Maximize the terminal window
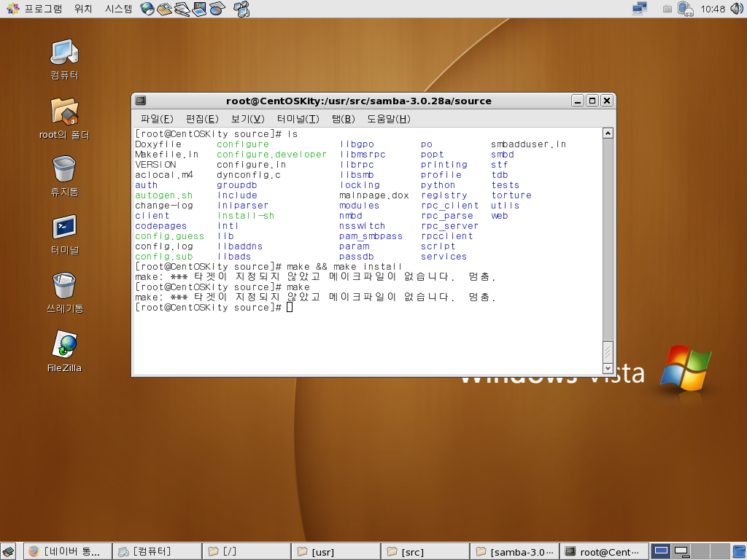Viewport: 747px width, 560px height. 592,101
